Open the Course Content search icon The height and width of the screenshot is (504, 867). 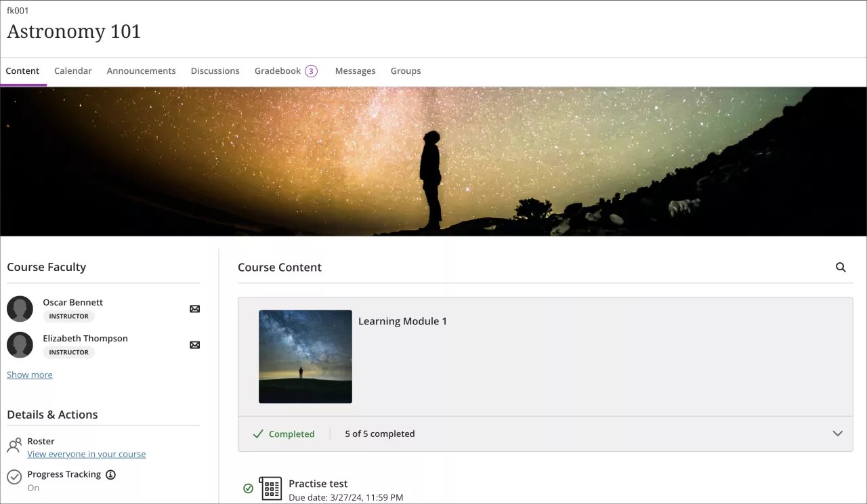[x=841, y=268]
